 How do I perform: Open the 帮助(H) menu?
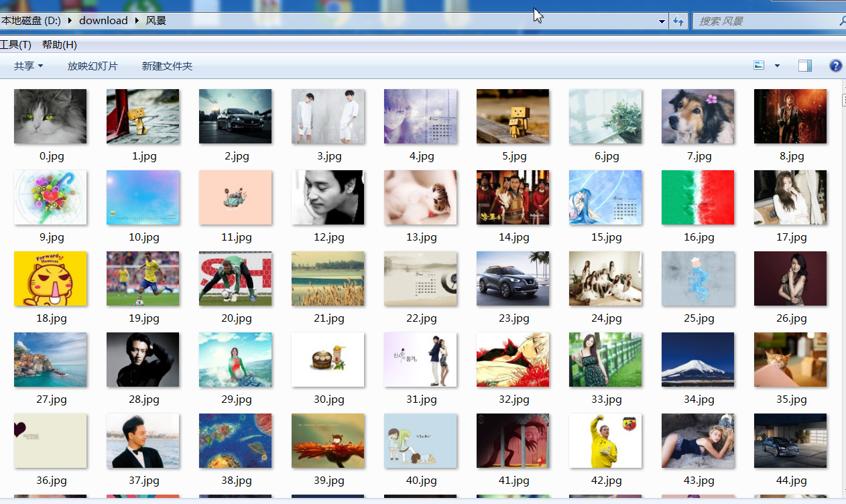click(x=60, y=45)
